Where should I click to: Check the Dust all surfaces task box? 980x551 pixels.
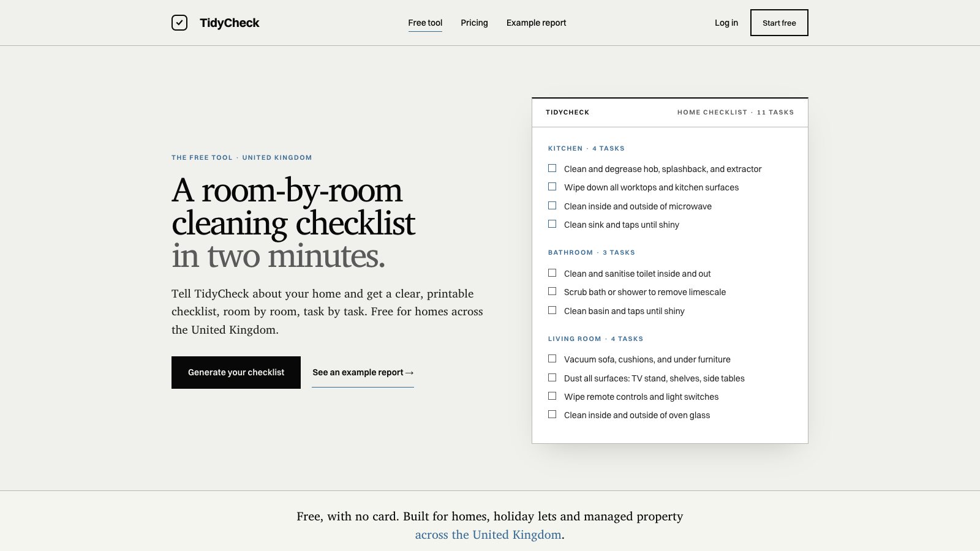click(x=552, y=378)
